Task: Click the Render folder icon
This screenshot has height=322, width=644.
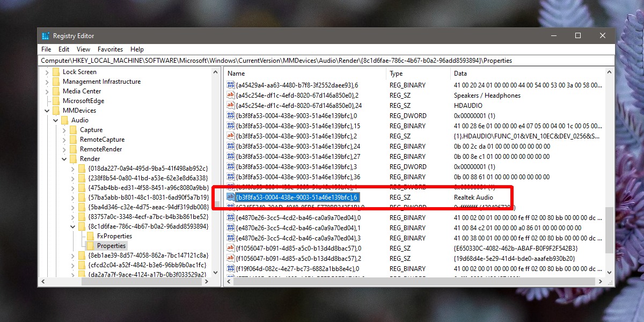Action: 74,159
